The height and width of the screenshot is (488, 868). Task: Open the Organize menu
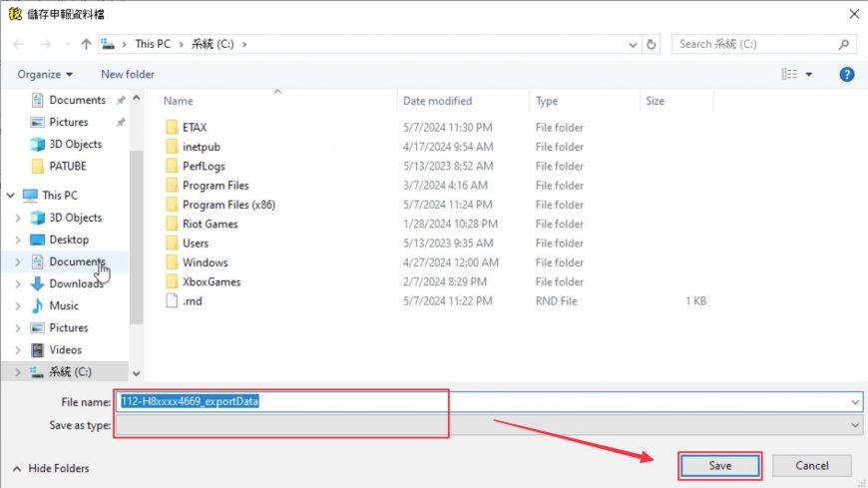[44, 74]
